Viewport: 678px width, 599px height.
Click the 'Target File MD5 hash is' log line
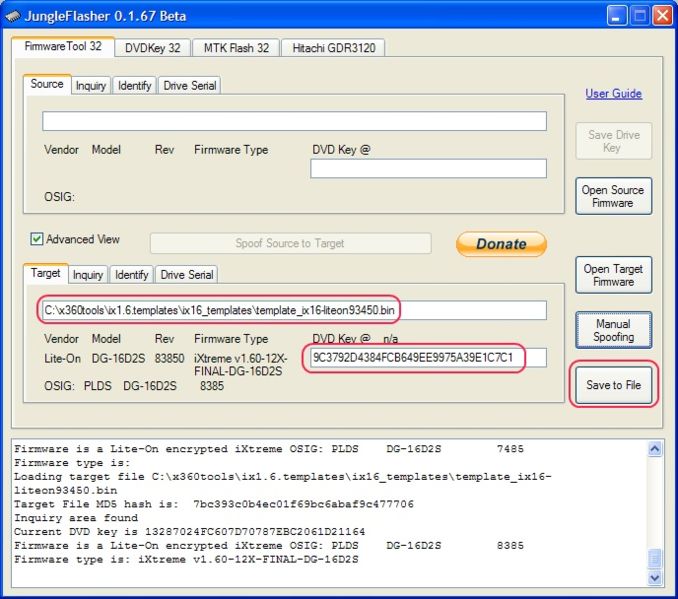point(214,504)
